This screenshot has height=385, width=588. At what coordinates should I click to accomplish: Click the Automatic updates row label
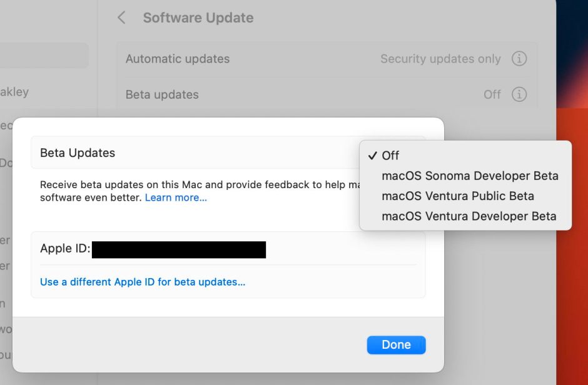click(x=178, y=59)
